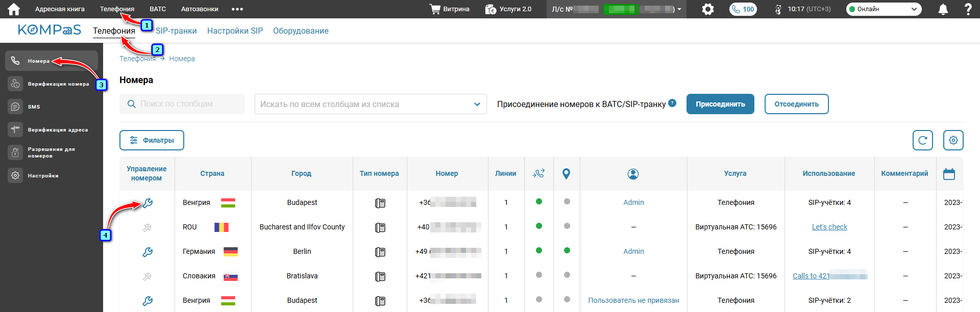Go to the home page icon
This screenshot has width=980, height=312.
(14, 9)
